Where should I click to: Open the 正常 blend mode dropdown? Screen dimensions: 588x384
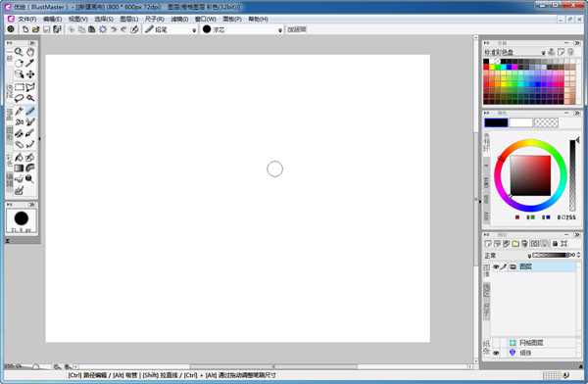point(529,256)
